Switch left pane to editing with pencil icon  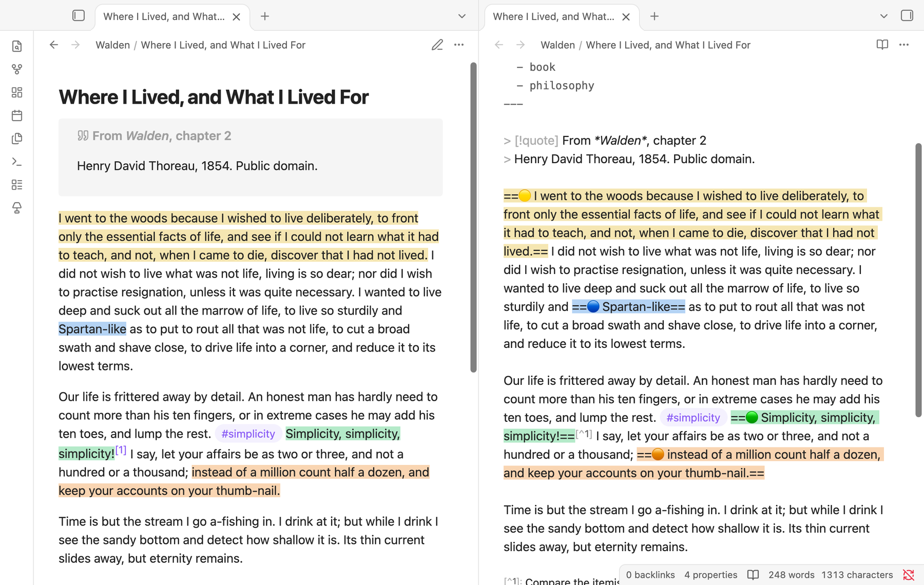pos(437,45)
